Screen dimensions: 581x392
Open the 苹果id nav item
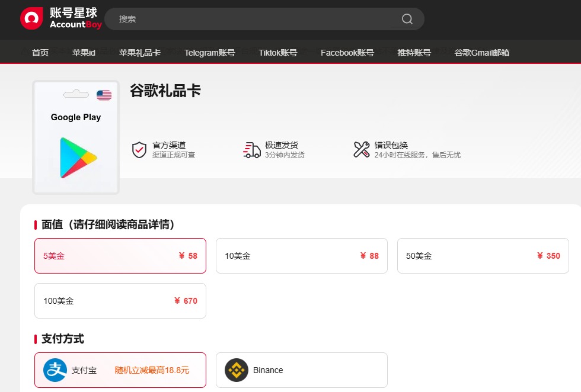pos(84,53)
